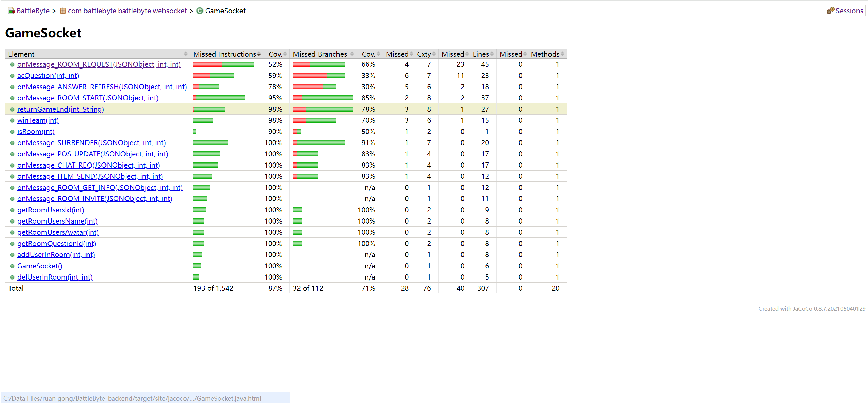Open the Sessions link
868x403 pixels.
849,11
